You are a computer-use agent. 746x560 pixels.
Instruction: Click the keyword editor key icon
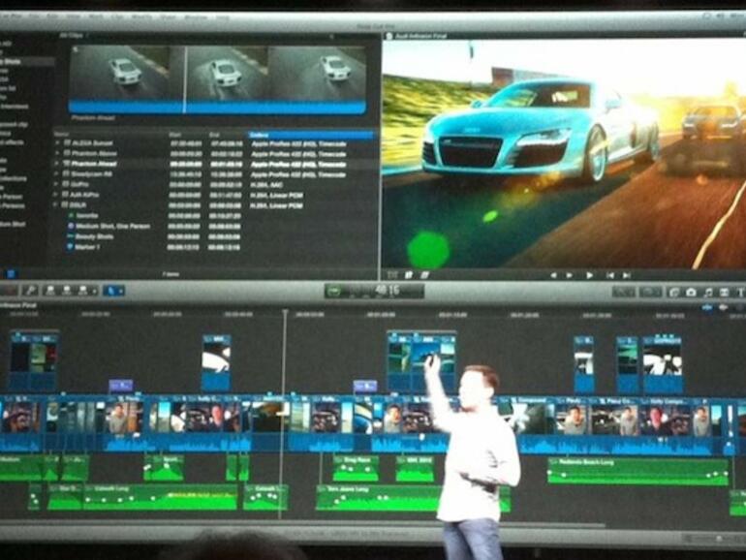(x=31, y=290)
